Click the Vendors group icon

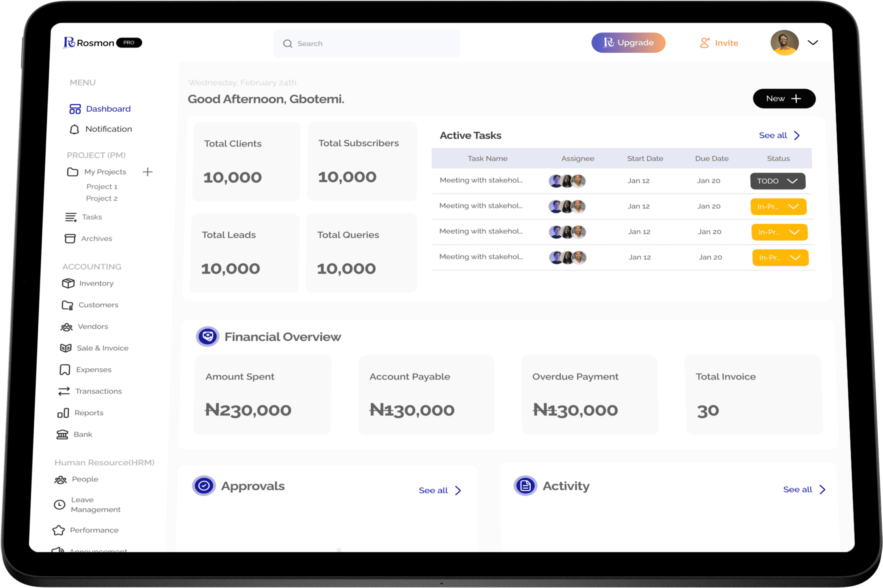tap(66, 327)
